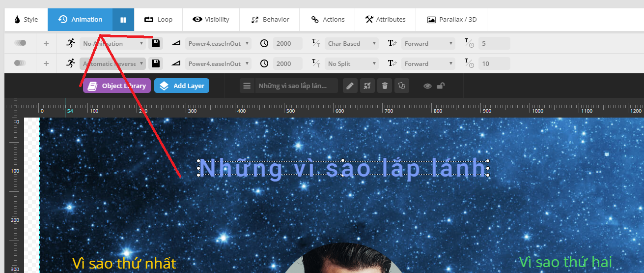Pause the animation preview next to Animation tab
Screen dimensions: 644x273
pyautogui.click(x=123, y=20)
